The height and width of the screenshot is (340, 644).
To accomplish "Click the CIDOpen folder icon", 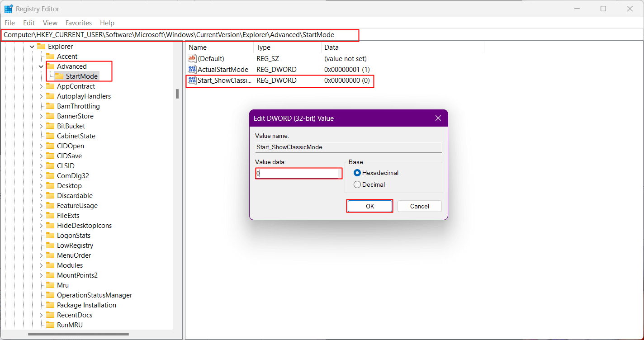I will click(50, 146).
